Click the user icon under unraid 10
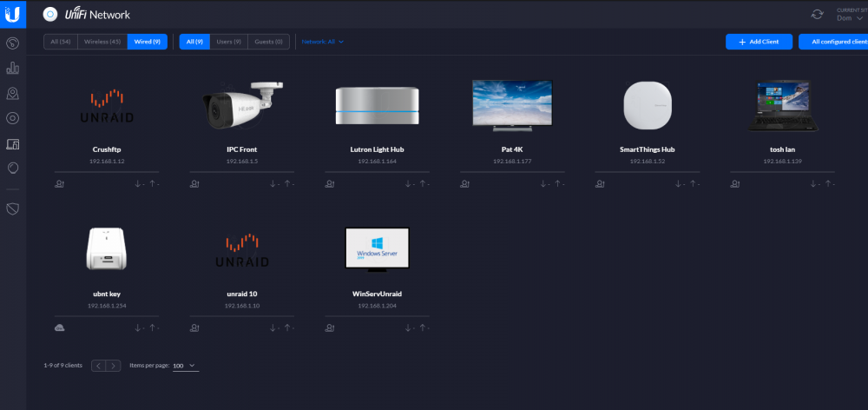868x410 pixels. (194, 328)
